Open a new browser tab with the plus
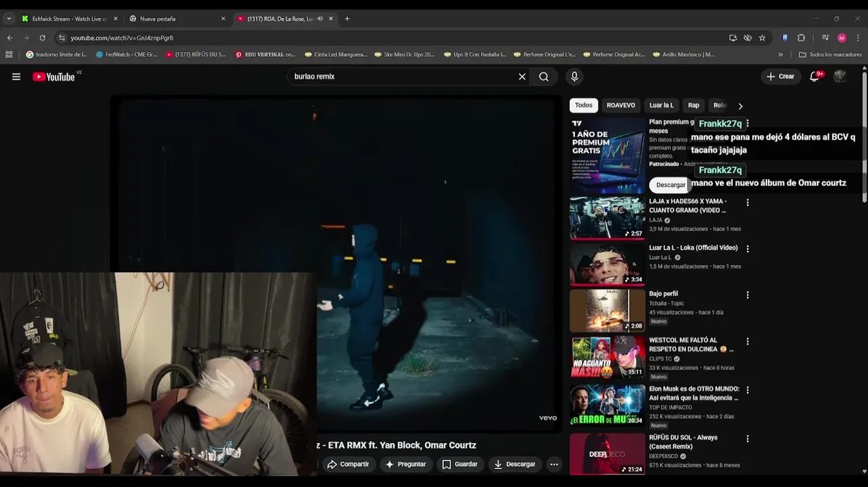 [347, 18]
